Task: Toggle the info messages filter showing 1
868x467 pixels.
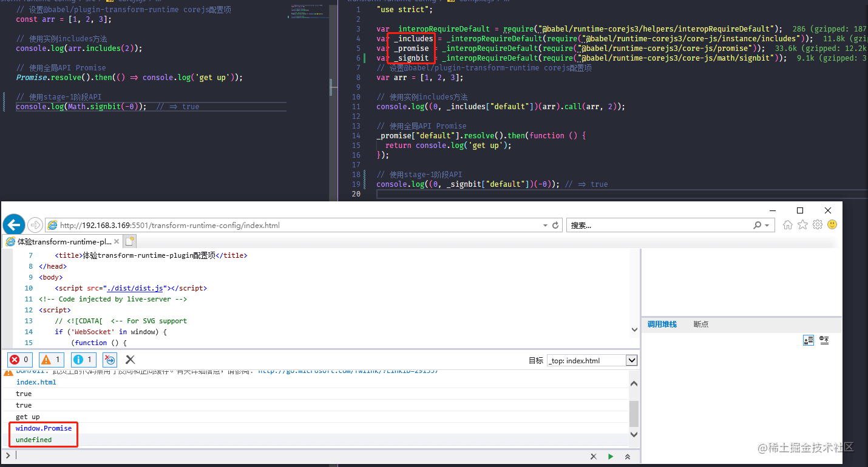Action: tap(83, 360)
